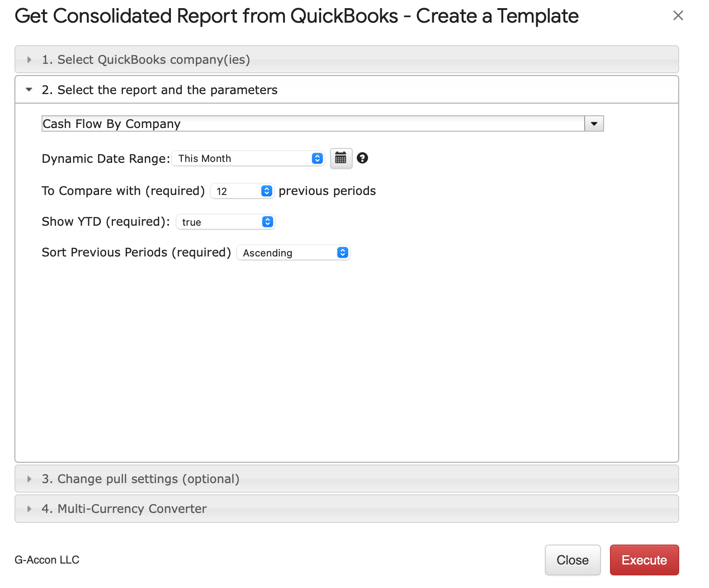Open Sort Previous Periods Ascending dropdown

click(293, 252)
